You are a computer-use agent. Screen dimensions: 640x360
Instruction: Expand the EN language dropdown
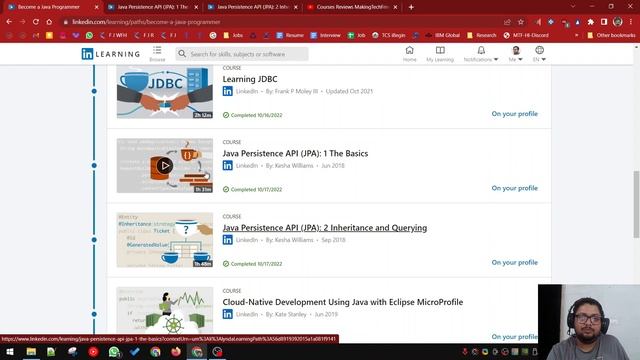point(539,53)
